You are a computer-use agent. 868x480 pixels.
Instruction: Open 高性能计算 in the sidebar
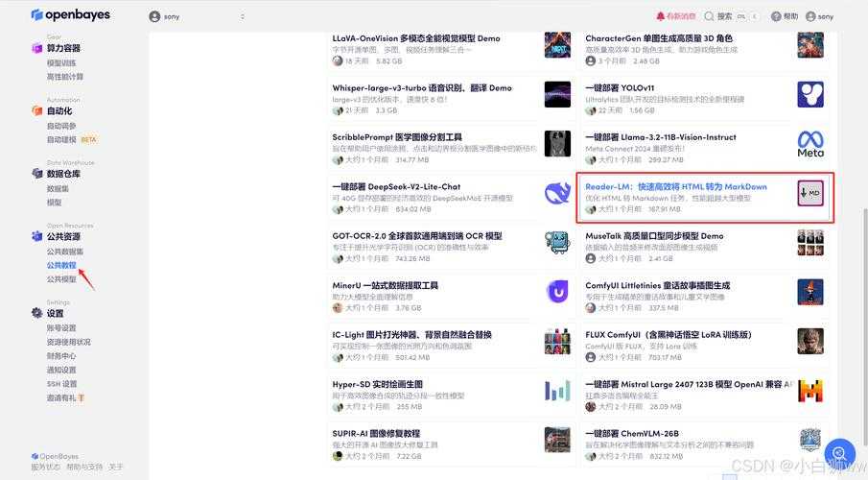tap(65, 77)
